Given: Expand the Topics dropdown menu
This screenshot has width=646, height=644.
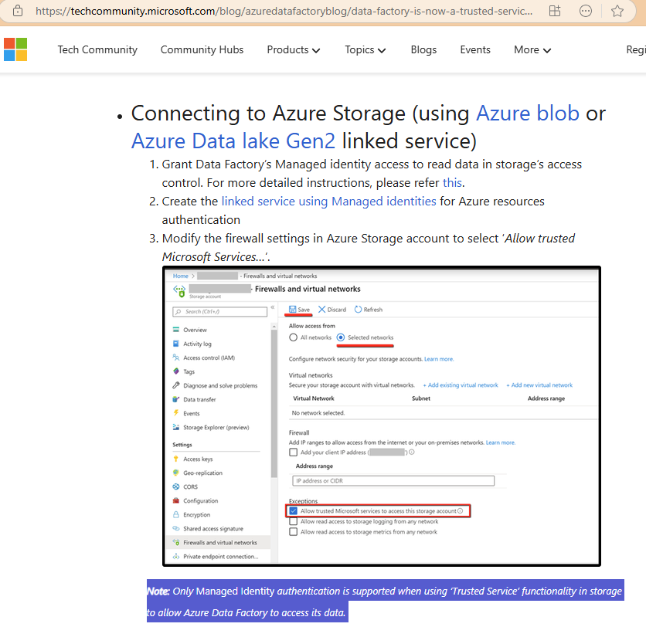Looking at the screenshot, I should coord(365,50).
